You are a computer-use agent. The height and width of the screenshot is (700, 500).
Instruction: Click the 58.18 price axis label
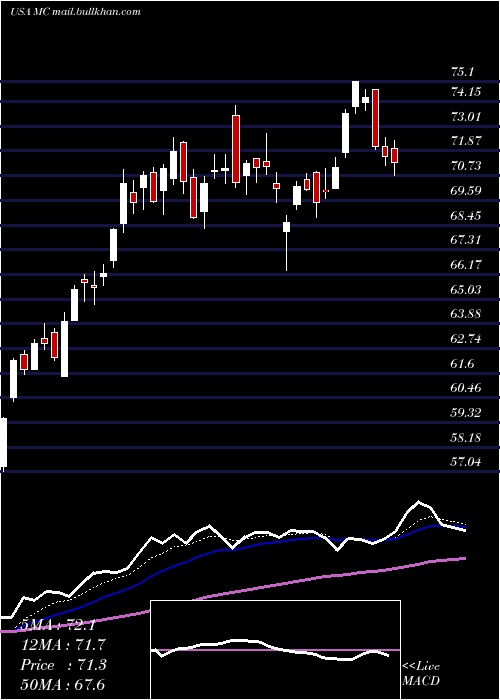(466, 438)
